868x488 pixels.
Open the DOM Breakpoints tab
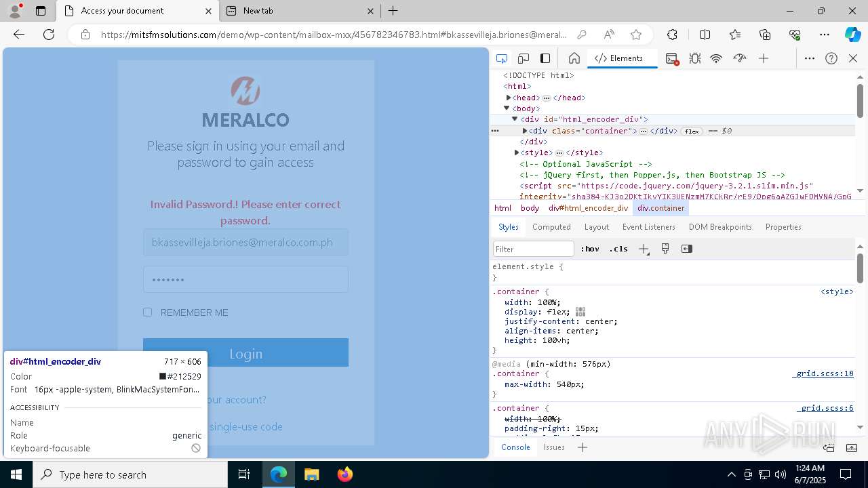click(x=720, y=227)
